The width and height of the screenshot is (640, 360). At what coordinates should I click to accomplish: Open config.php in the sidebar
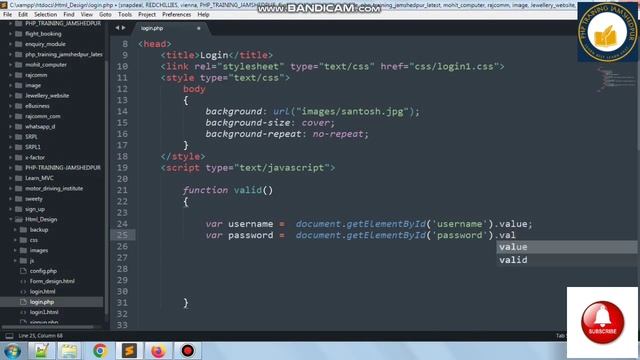point(43,271)
